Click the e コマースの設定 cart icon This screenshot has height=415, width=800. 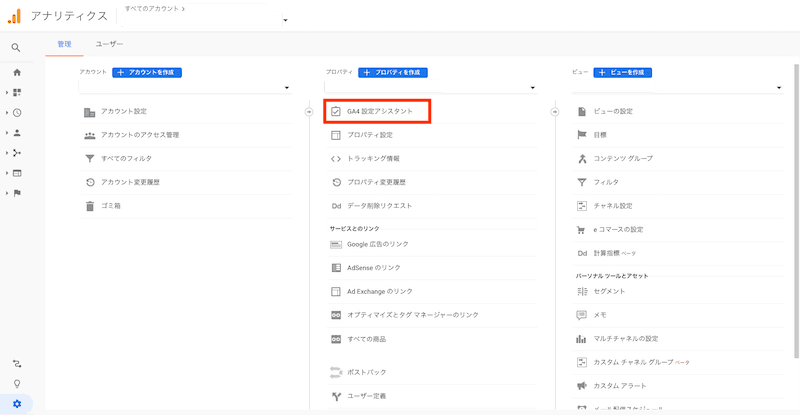(x=581, y=230)
